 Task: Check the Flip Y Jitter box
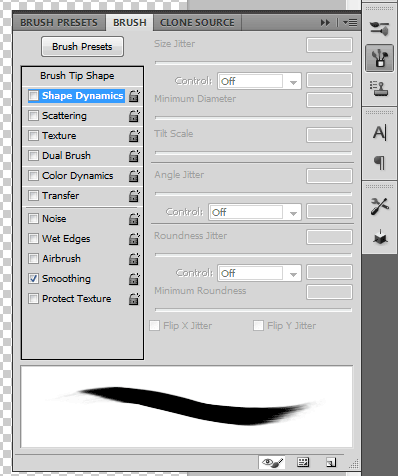coord(258,325)
